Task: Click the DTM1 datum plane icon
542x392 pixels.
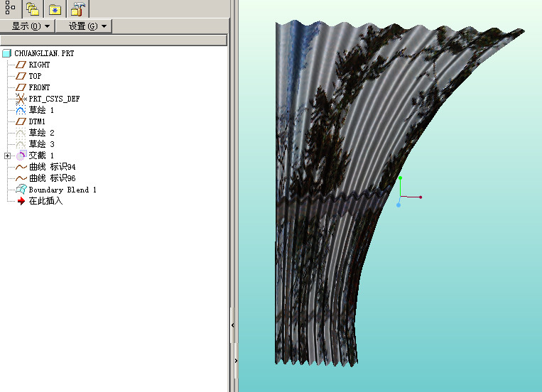Action: pos(21,121)
